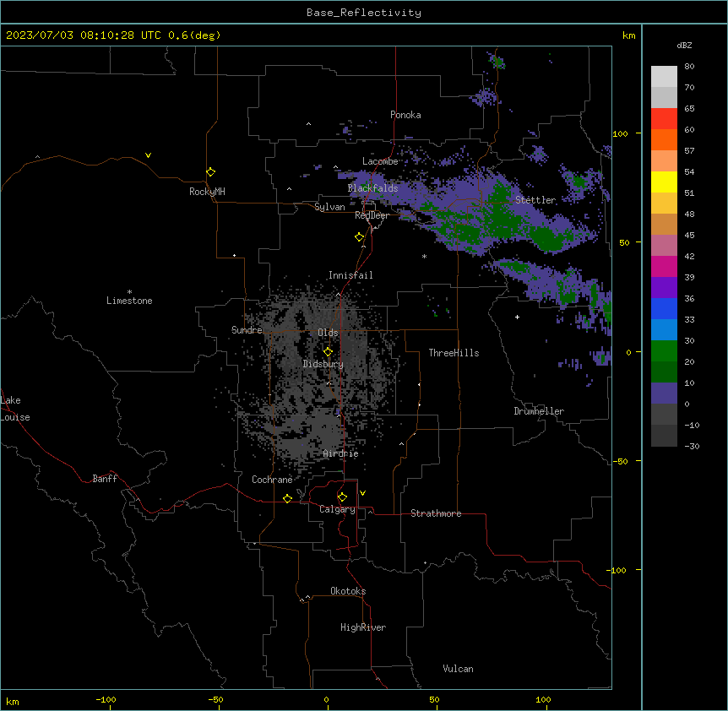
Task: Click the Airdrie city label
Action: coord(340,453)
